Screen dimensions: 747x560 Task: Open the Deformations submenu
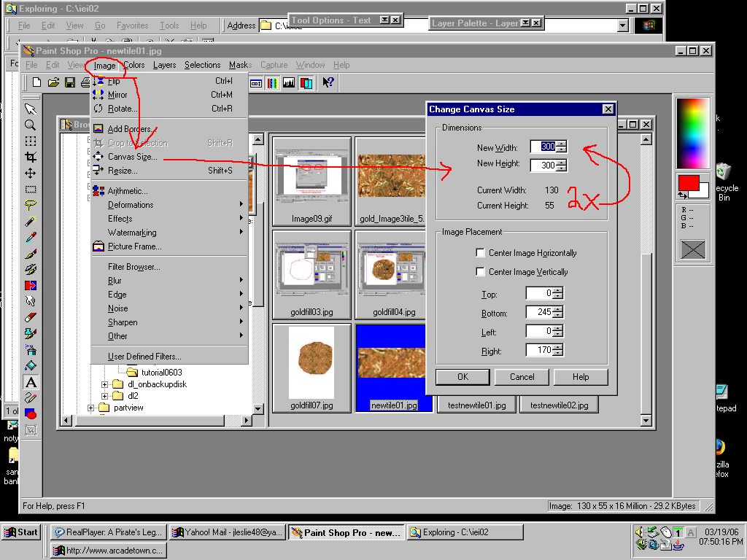tap(169, 205)
